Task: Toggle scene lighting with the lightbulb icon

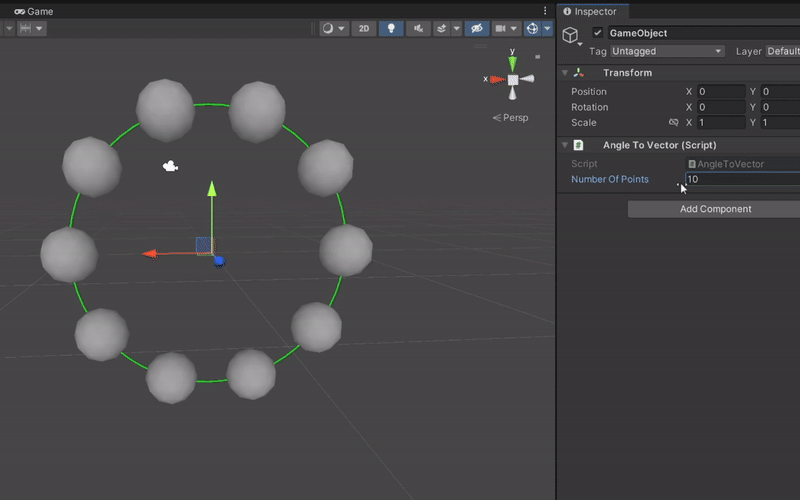Action: 391,28
